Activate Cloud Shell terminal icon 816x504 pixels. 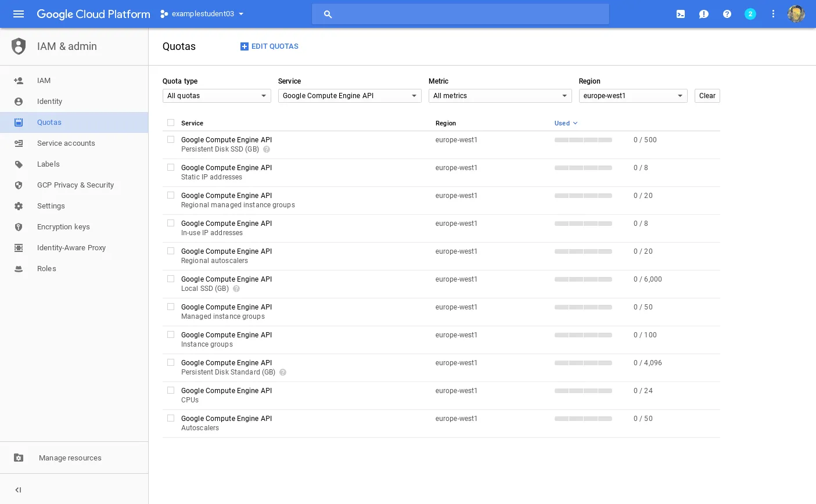pyautogui.click(x=681, y=14)
